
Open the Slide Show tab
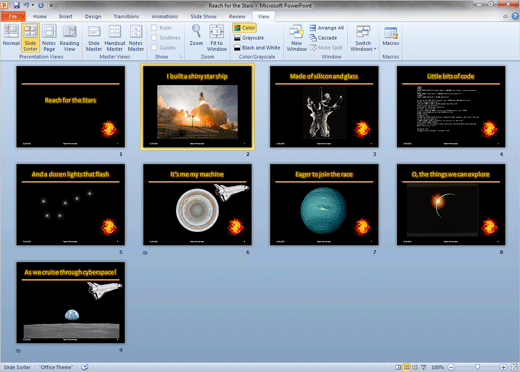(x=203, y=16)
